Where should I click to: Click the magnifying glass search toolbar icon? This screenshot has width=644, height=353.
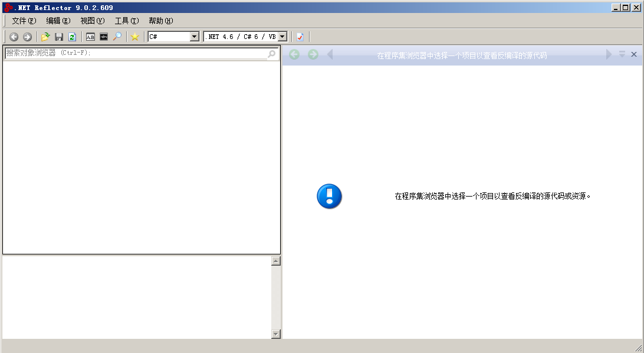pyautogui.click(x=117, y=37)
